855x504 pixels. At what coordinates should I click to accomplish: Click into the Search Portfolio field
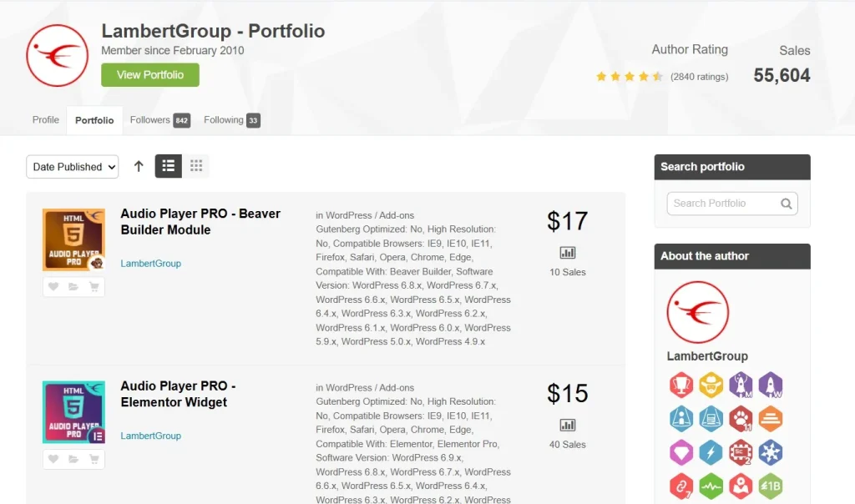coord(722,204)
